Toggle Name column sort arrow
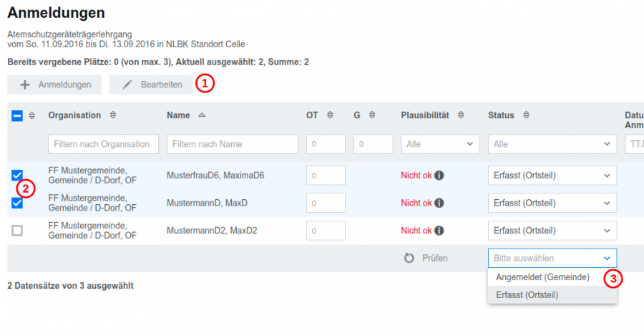Viewport: 644px width, 336px height. (202, 115)
